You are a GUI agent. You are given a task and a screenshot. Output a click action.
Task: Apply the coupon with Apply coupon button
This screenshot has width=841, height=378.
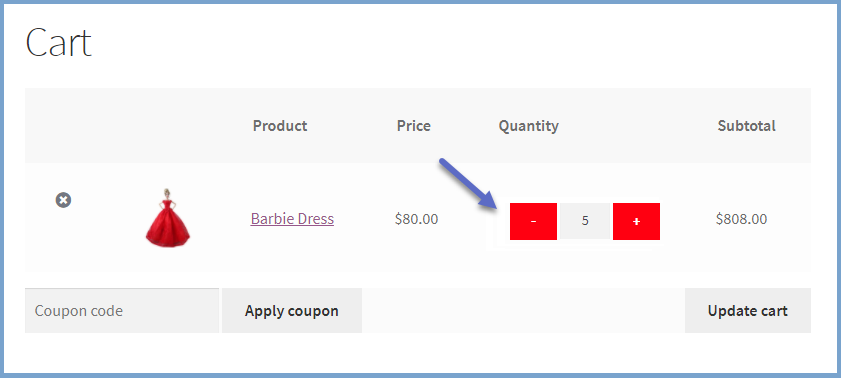click(x=292, y=310)
